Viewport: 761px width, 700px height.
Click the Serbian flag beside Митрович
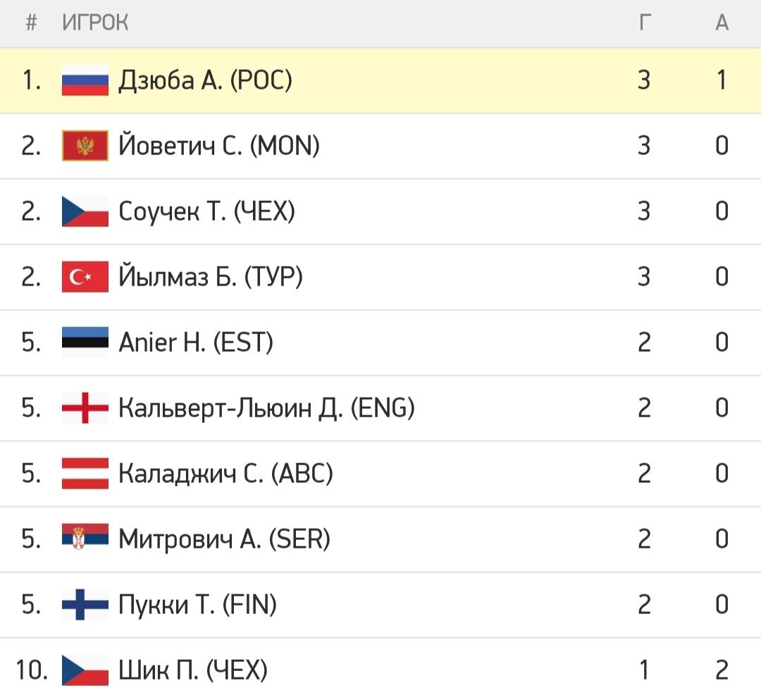coord(85,539)
